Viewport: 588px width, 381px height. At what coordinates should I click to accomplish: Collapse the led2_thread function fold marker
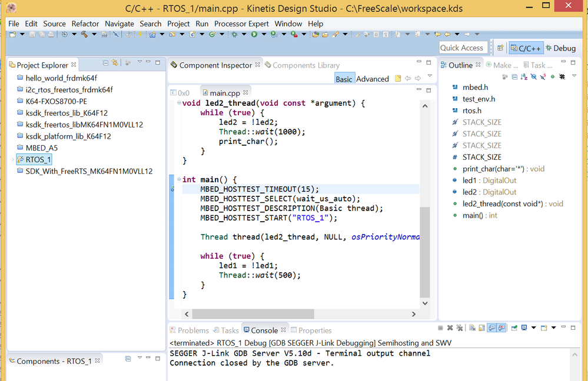179,103
